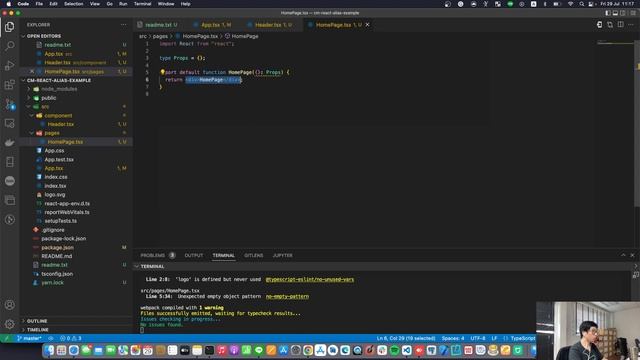Image resolution: width=640 pixels, height=360 pixels.
Task: Open Spotlight search in macOS menu bar
Action: click(x=582, y=4)
